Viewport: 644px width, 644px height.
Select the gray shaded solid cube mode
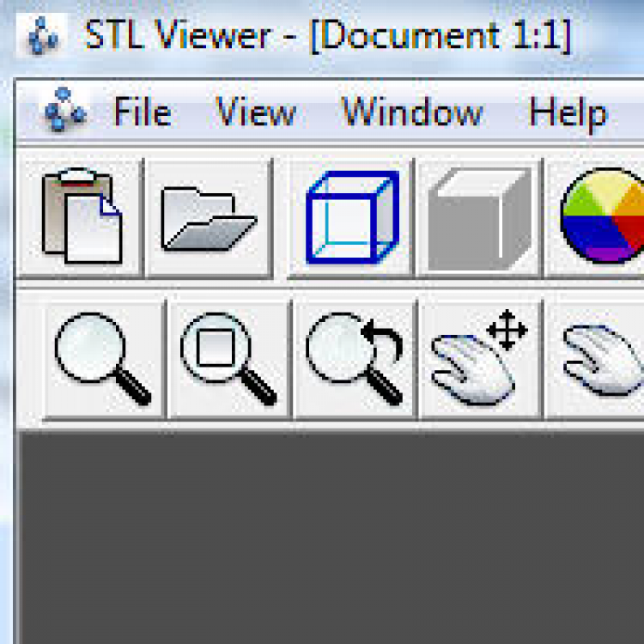point(479,218)
